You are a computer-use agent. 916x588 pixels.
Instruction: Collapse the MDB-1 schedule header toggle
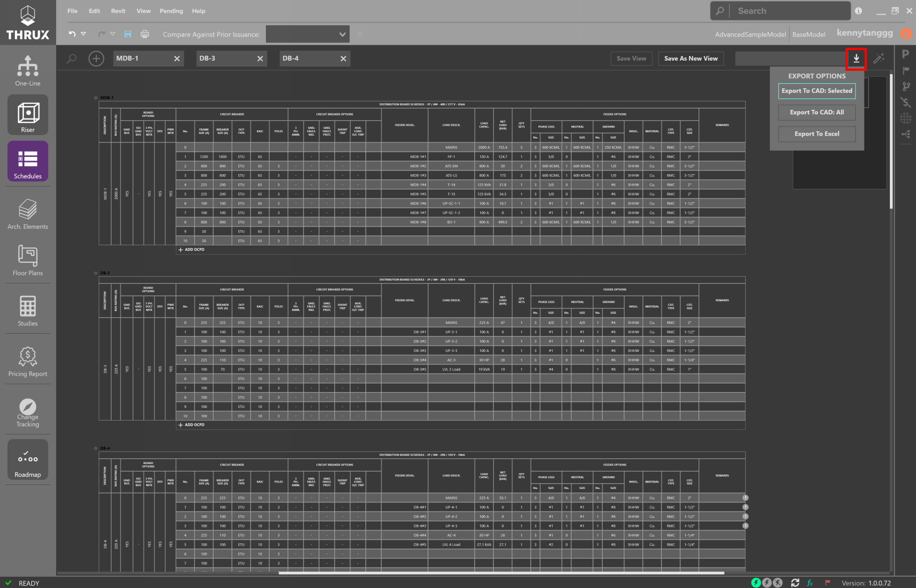point(95,98)
